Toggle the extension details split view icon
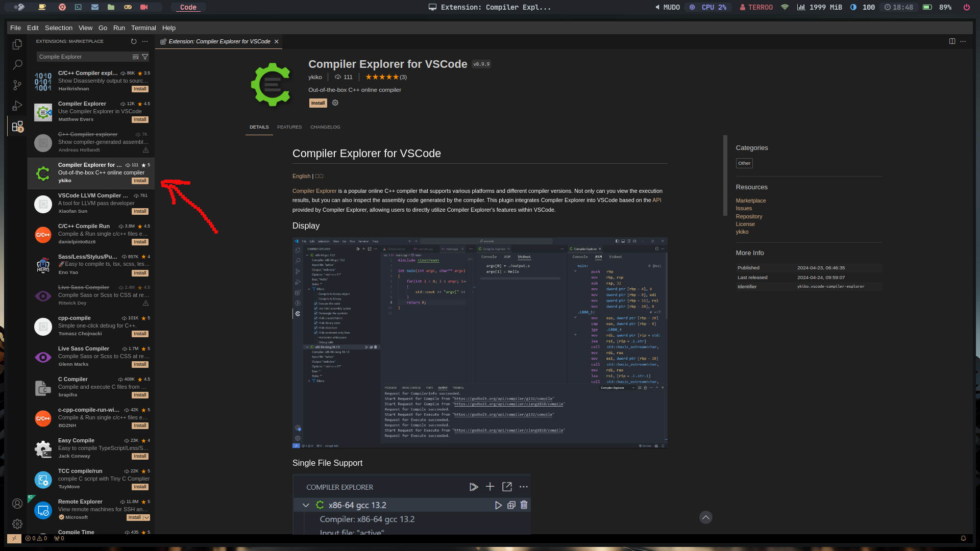 [951, 41]
